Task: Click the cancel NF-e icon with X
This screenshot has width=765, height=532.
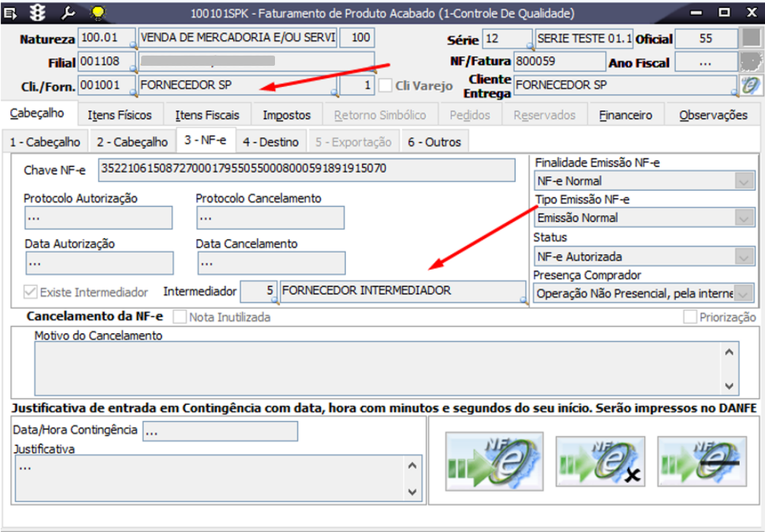Action: click(600, 461)
